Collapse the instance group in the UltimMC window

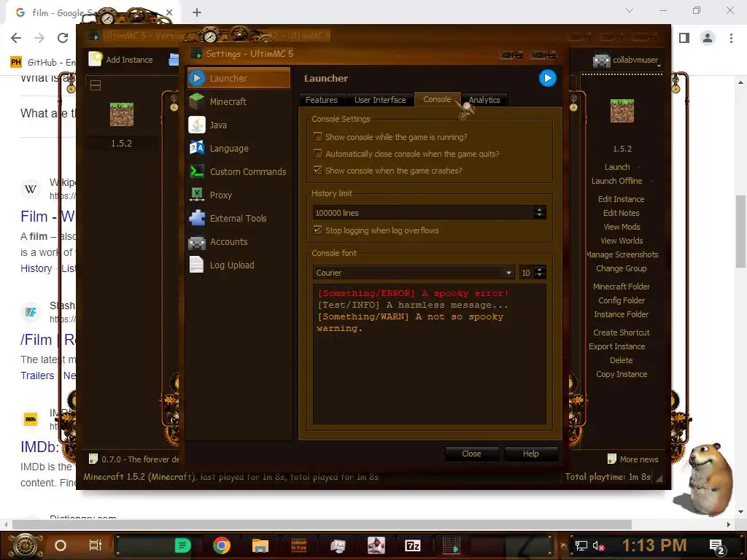pos(96,85)
